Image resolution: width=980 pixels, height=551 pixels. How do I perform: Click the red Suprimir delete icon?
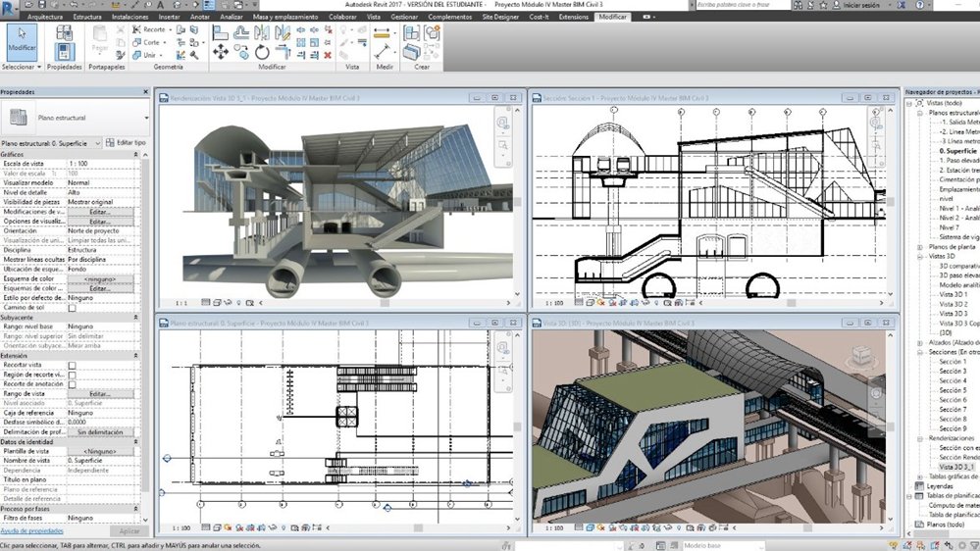[328, 56]
